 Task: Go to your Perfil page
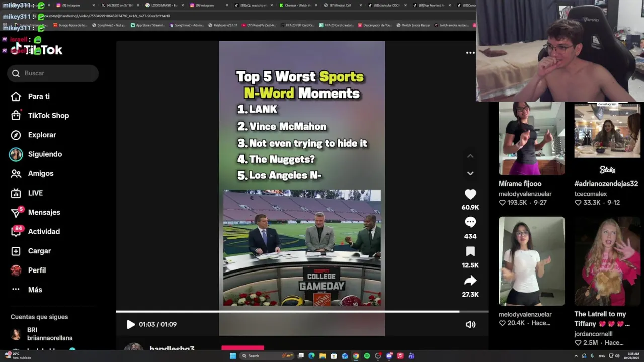(x=37, y=270)
